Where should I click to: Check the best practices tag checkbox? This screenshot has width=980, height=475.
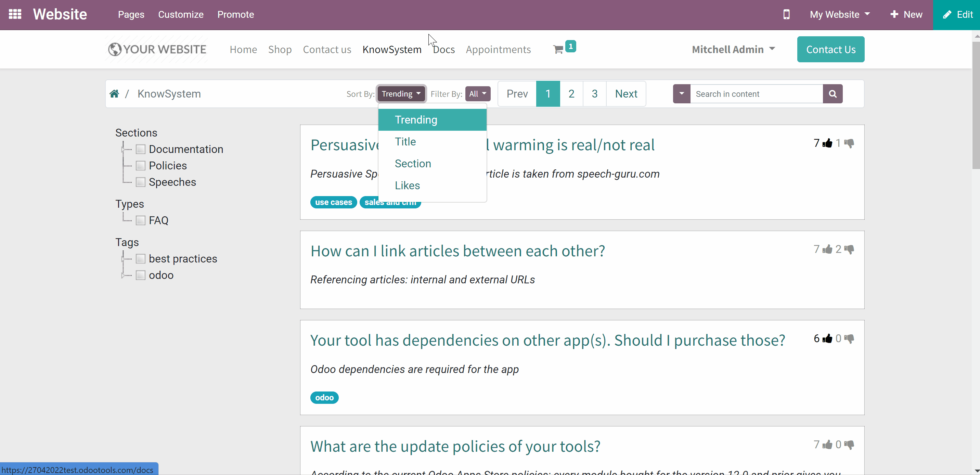[140, 259]
